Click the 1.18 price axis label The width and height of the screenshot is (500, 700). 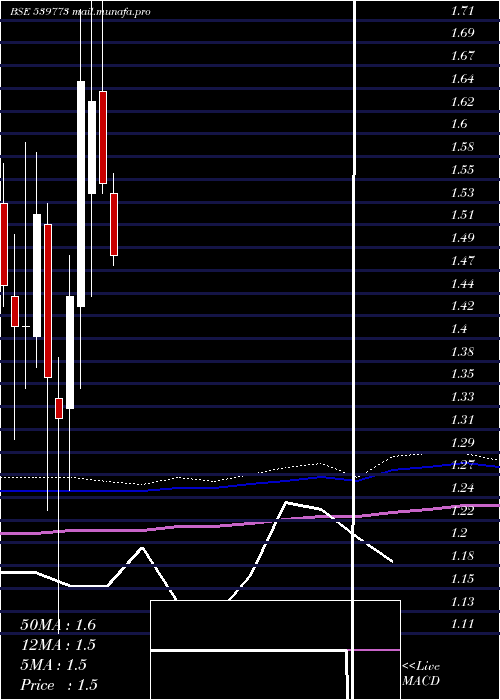[462, 556]
